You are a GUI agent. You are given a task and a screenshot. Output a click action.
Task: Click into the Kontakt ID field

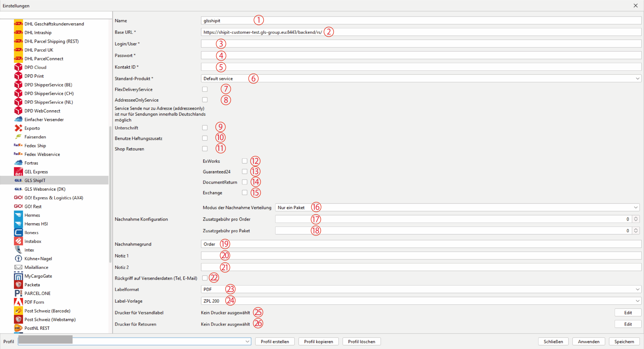coord(421,67)
